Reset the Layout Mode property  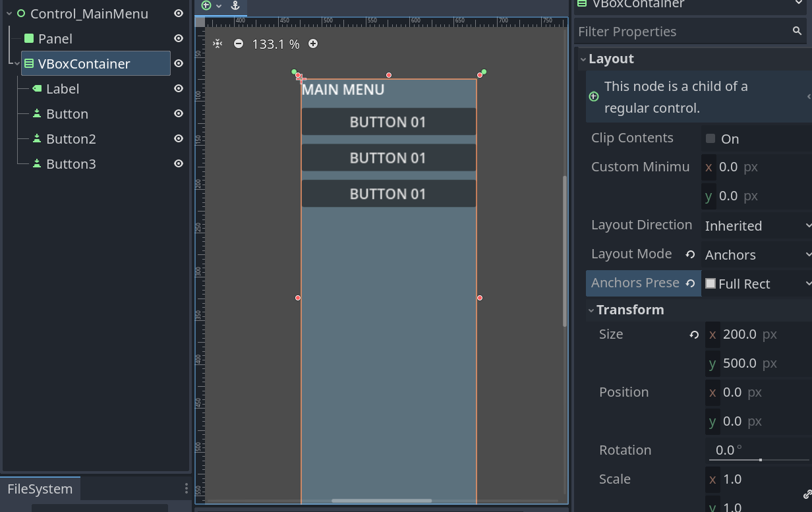coord(690,254)
